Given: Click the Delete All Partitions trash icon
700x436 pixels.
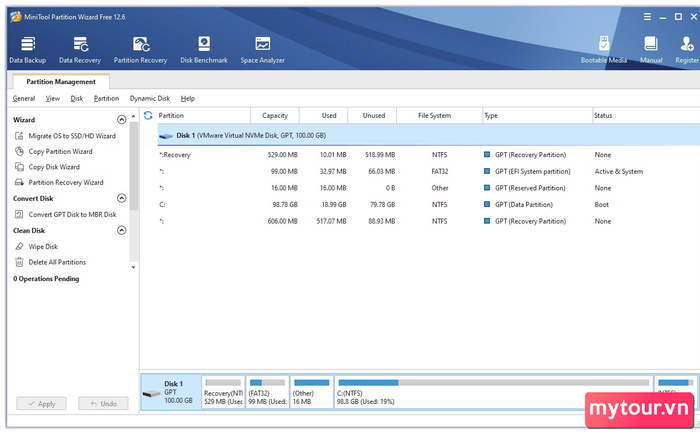Looking at the screenshot, I should (19, 262).
